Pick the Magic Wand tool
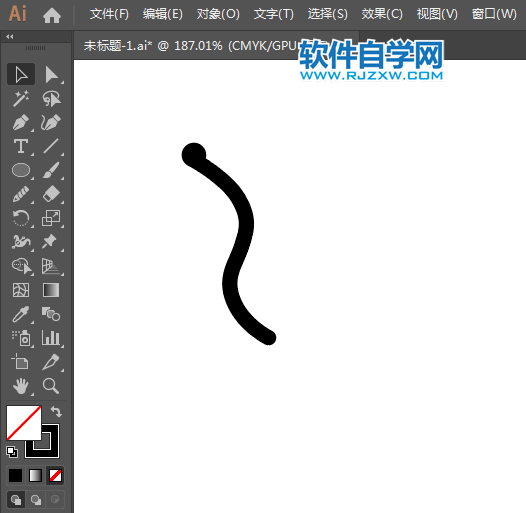 pos(21,99)
